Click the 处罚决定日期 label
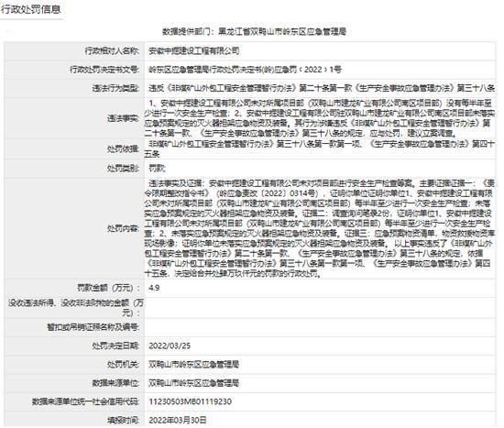504x428 pixels. (115, 346)
